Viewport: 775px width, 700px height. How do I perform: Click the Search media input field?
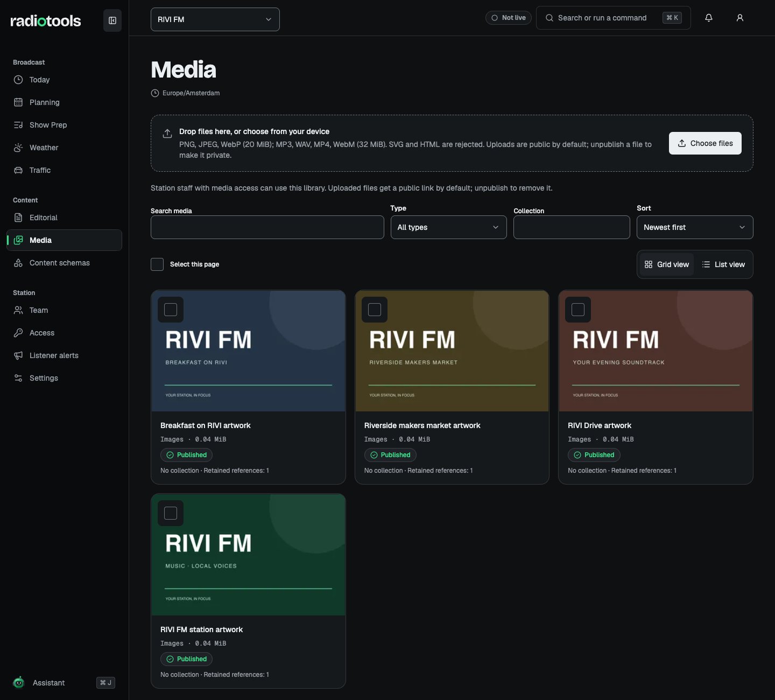[x=267, y=227]
